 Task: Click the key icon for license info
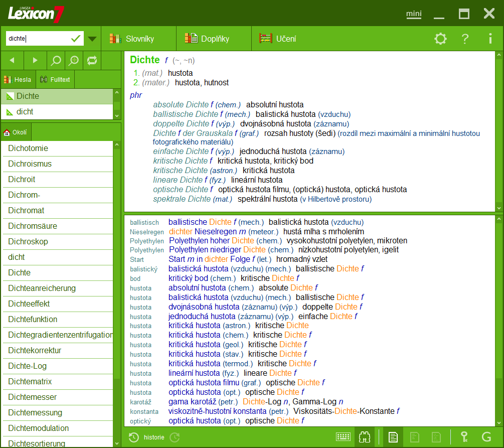[x=464, y=437]
